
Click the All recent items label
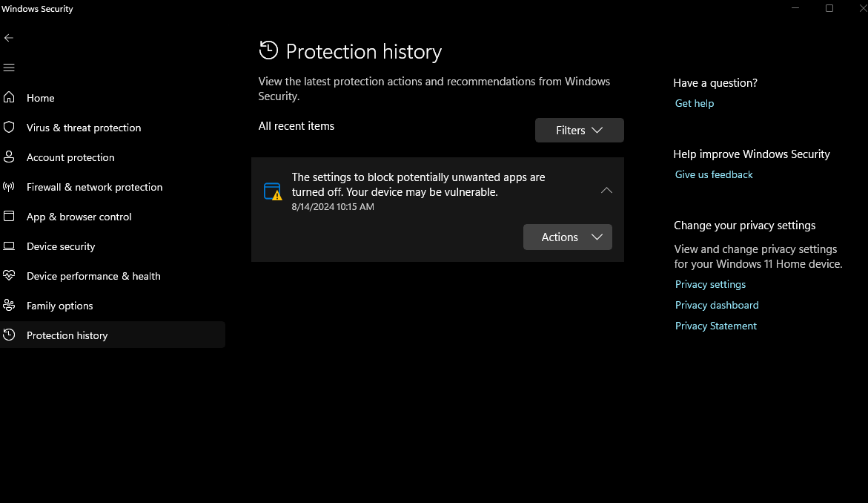point(296,126)
